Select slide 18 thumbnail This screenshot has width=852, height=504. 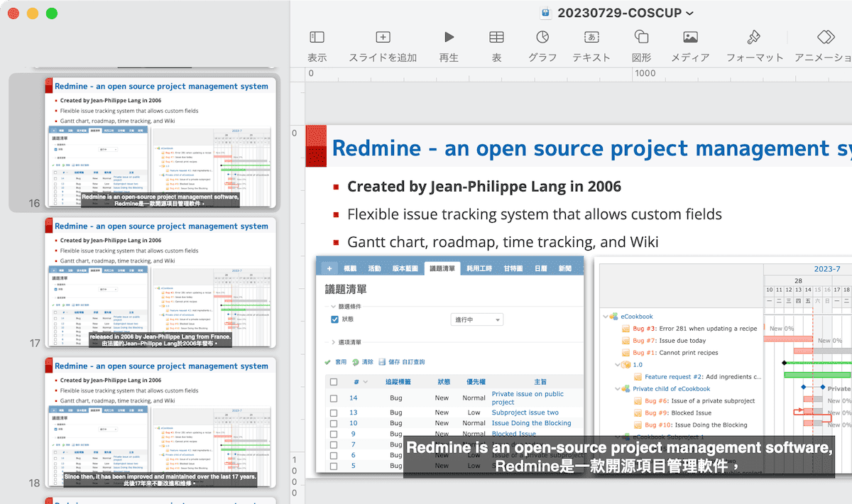click(159, 422)
